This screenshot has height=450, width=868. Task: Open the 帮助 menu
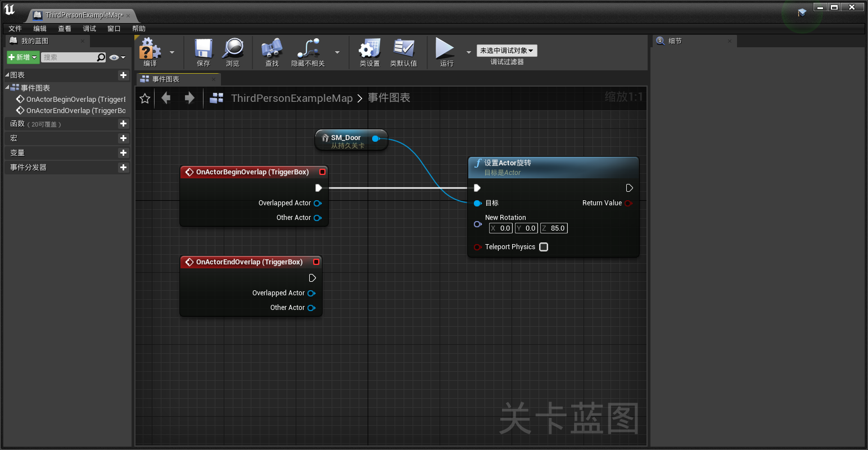[x=139, y=29]
